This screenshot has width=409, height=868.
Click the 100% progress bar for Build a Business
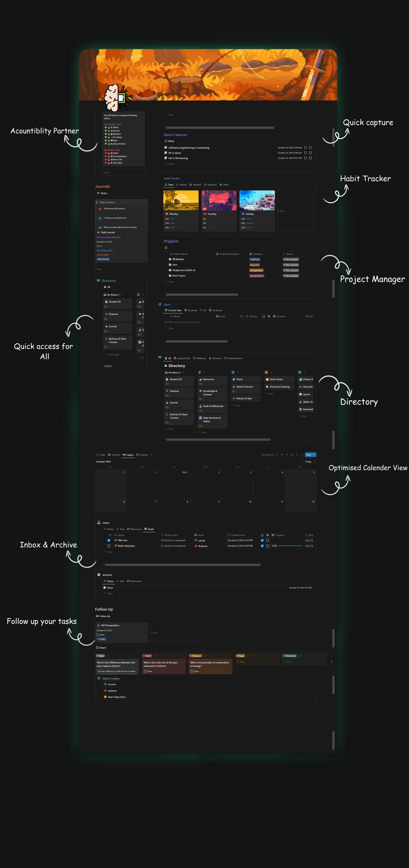pos(290,546)
